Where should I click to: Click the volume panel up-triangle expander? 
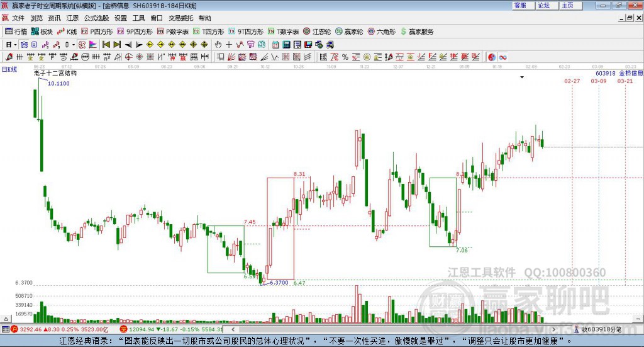[6, 319]
